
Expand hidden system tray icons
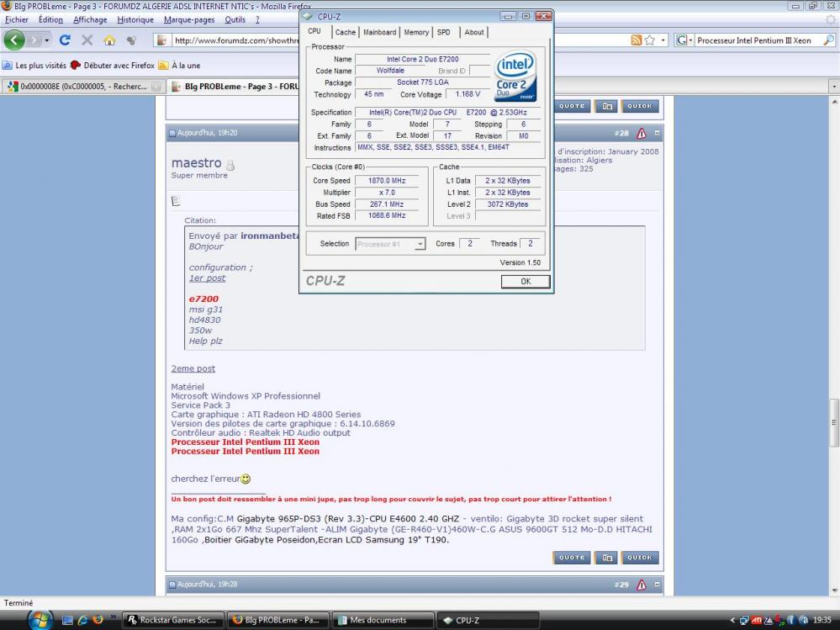click(733, 621)
